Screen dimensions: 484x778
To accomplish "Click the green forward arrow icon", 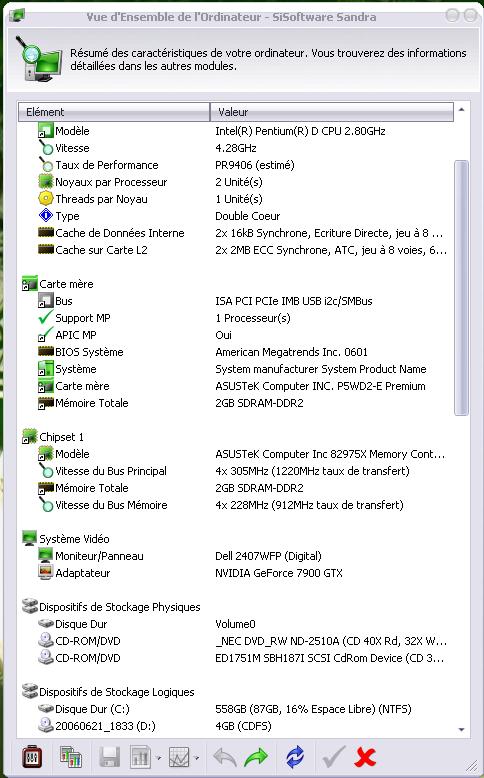I will pyautogui.click(x=256, y=757).
